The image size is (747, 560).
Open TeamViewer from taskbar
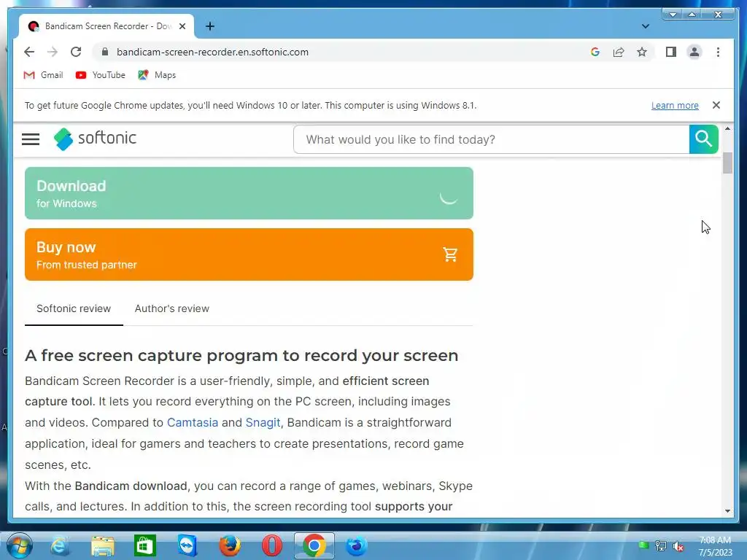tap(187, 545)
